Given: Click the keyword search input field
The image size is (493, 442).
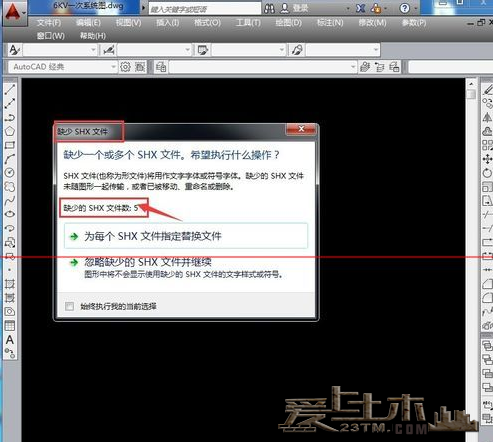Looking at the screenshot, I should [204, 9].
